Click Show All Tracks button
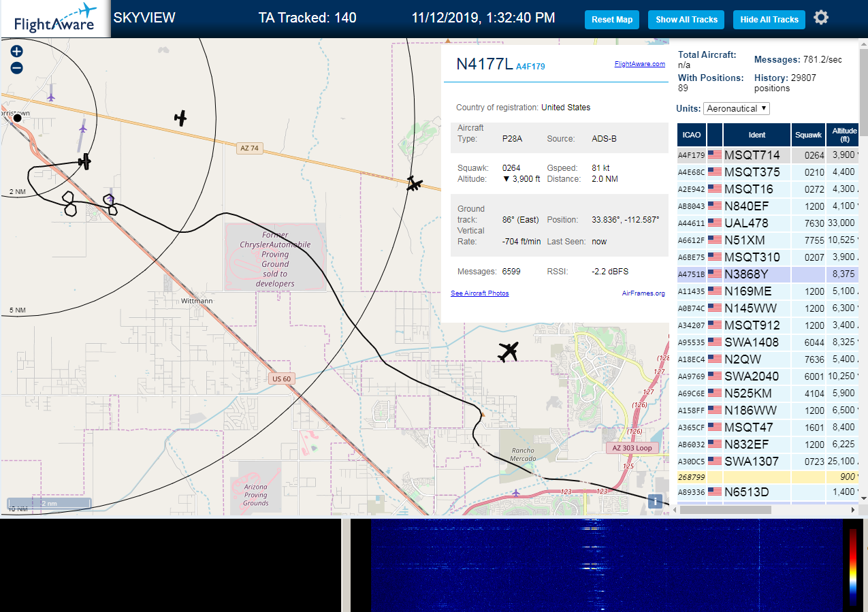Image resolution: width=868 pixels, height=612 pixels. coord(686,20)
